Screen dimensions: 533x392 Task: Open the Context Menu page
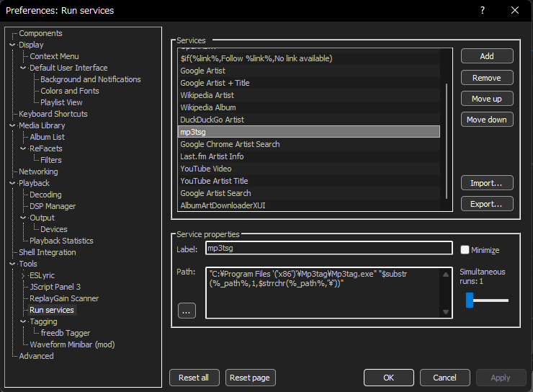click(54, 56)
